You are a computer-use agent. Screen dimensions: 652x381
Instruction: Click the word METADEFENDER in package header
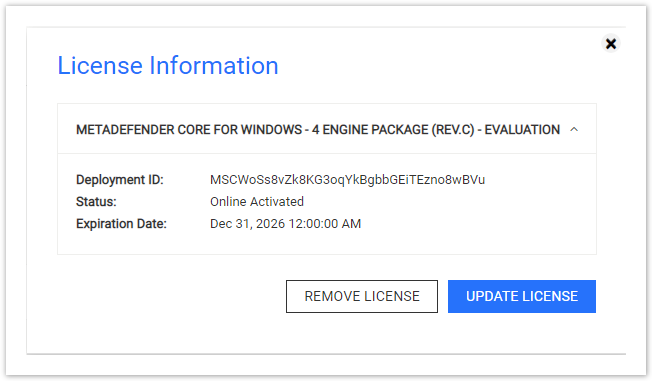pyautogui.click(x=125, y=130)
